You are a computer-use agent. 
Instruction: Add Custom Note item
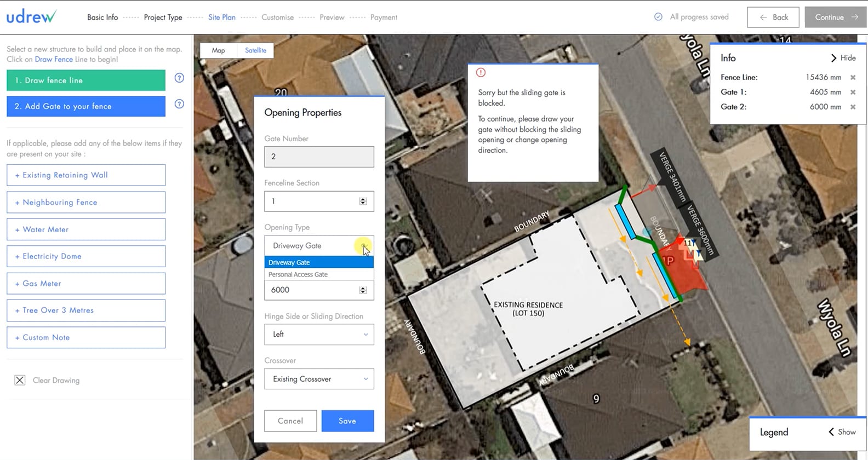tap(86, 337)
